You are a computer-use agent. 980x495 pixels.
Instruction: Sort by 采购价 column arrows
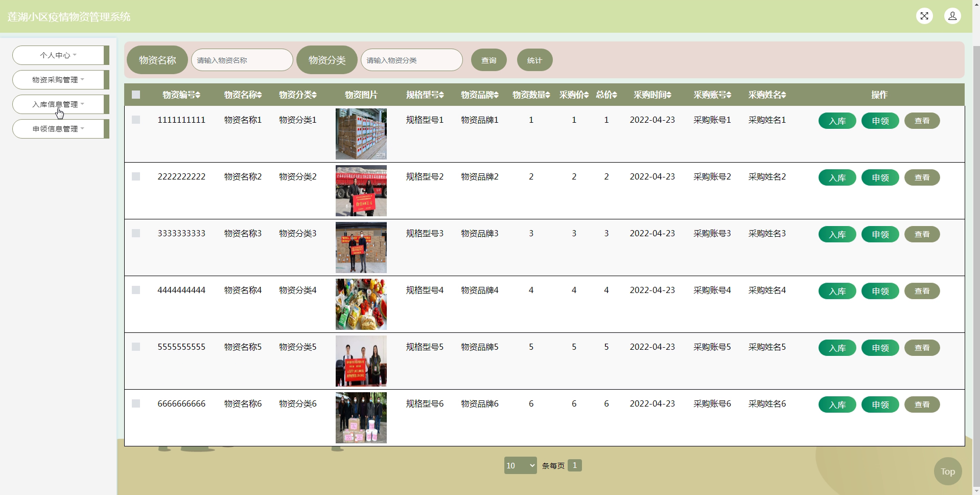pyautogui.click(x=587, y=95)
